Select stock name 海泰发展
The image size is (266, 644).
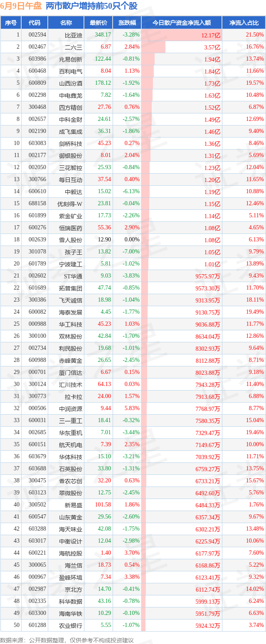tap(71, 312)
